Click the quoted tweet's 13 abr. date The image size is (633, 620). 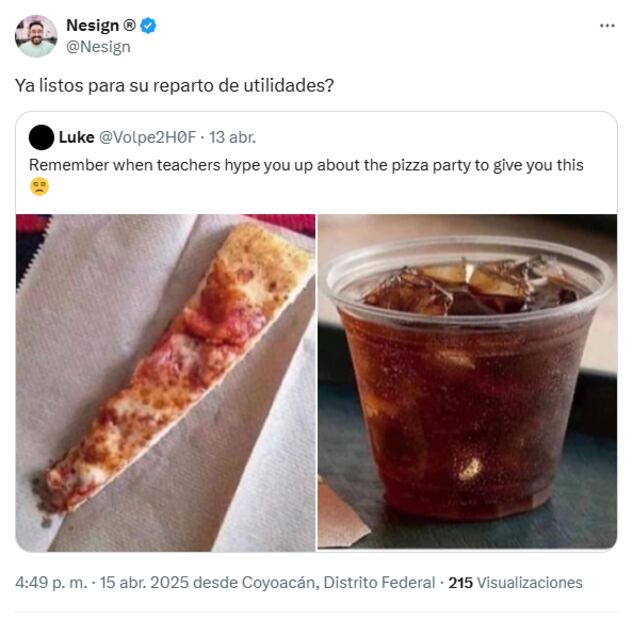pyautogui.click(x=232, y=137)
